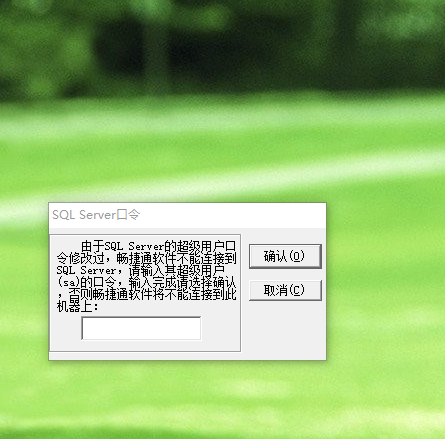445x439 pixels.
Task: Click wallpaper to the left of the dialog
Action: point(23,282)
